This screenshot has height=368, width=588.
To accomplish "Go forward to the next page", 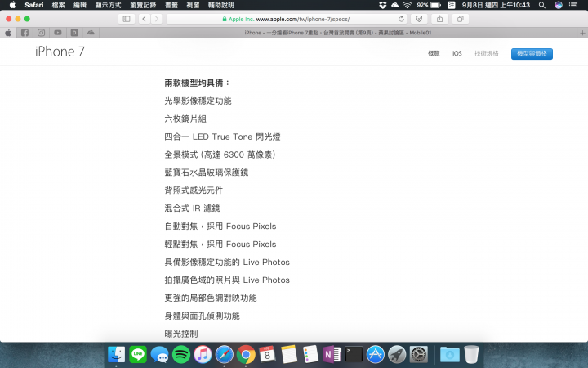I will 157,19.
